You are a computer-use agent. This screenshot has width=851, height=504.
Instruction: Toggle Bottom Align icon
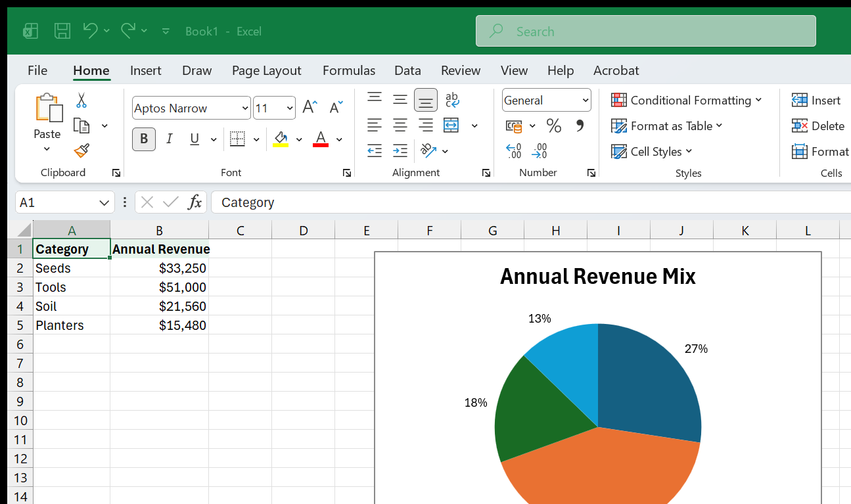(426, 100)
